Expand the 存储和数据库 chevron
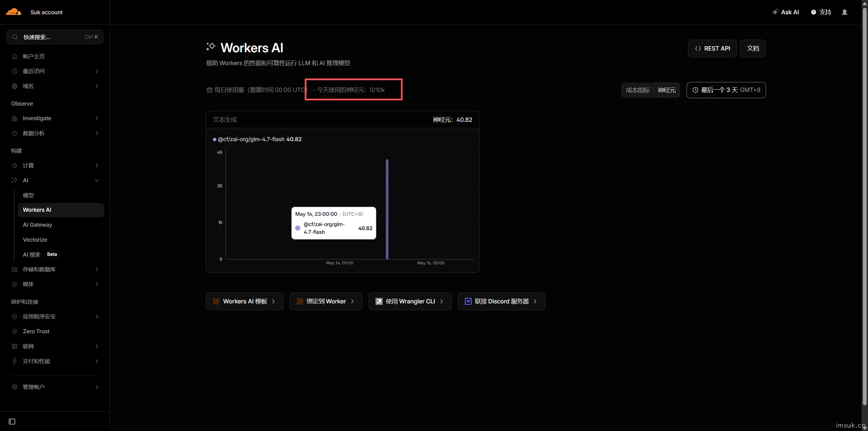This screenshot has width=868, height=431. [x=97, y=269]
